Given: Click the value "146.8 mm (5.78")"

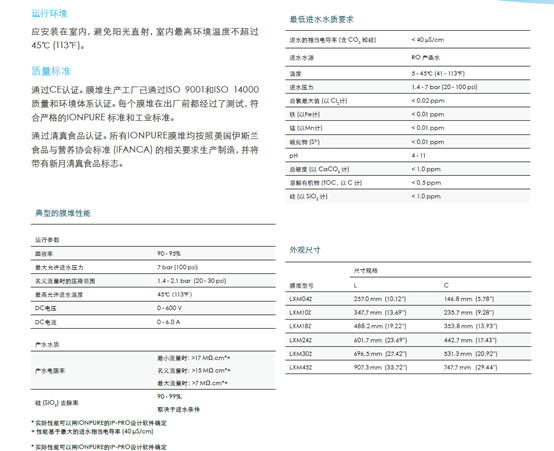Looking at the screenshot, I should (469, 299).
